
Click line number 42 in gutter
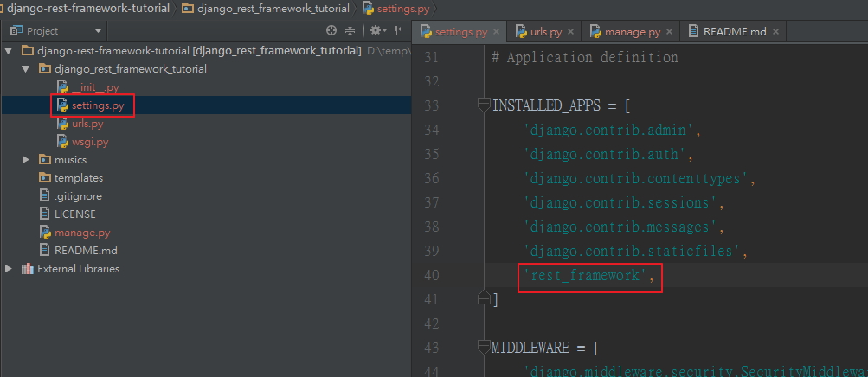[x=430, y=323]
